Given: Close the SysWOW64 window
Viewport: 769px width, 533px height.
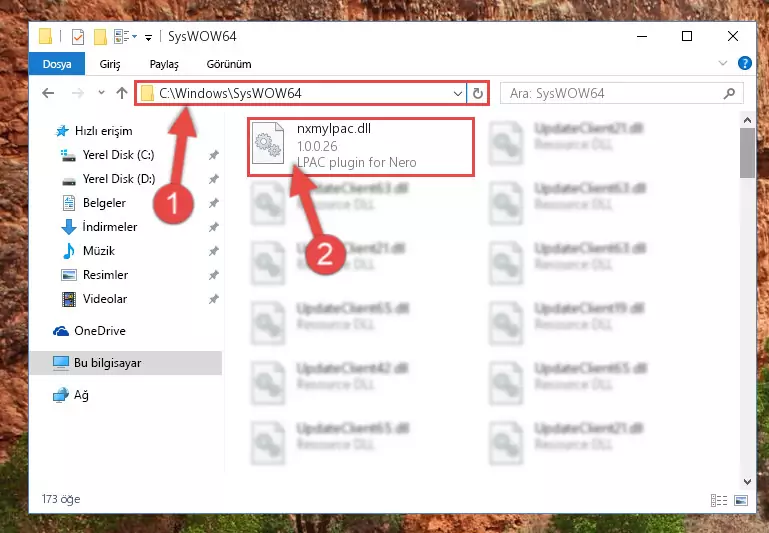Looking at the screenshot, I should tap(733, 36).
